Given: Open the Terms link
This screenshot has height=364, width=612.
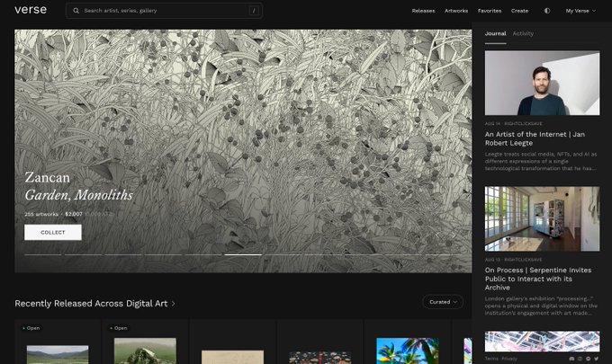Looking at the screenshot, I should pyautogui.click(x=491, y=359).
